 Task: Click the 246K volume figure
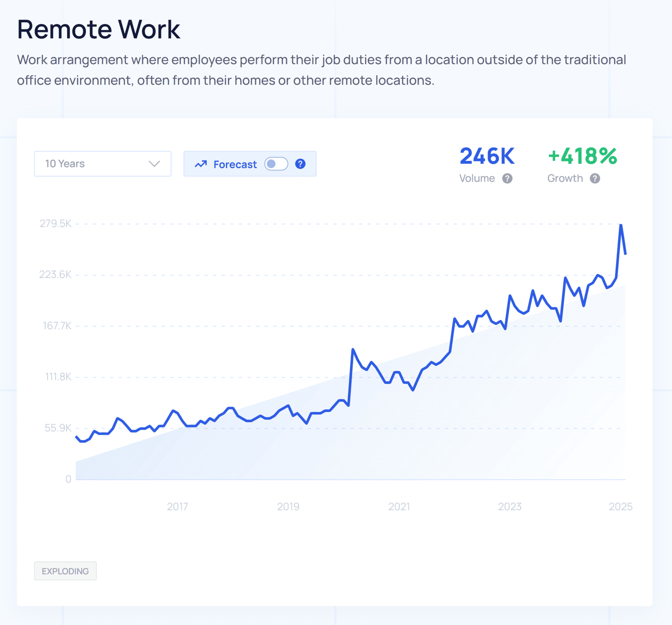coord(487,156)
